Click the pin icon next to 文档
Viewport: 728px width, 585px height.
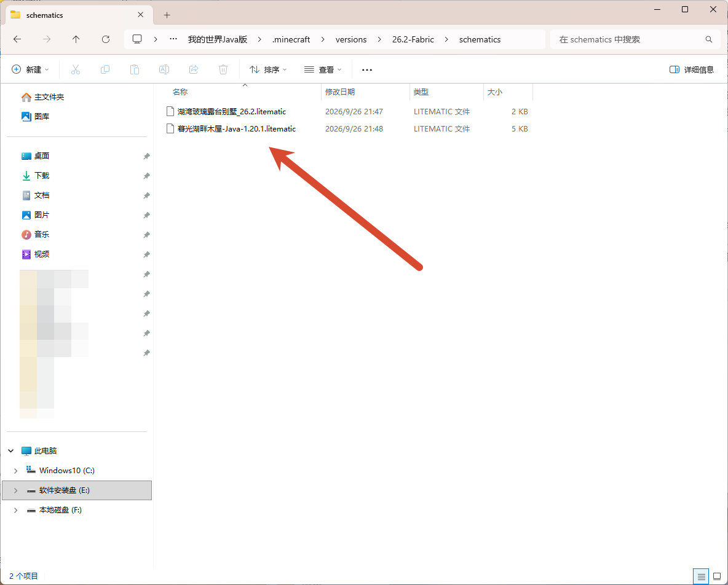pos(147,196)
